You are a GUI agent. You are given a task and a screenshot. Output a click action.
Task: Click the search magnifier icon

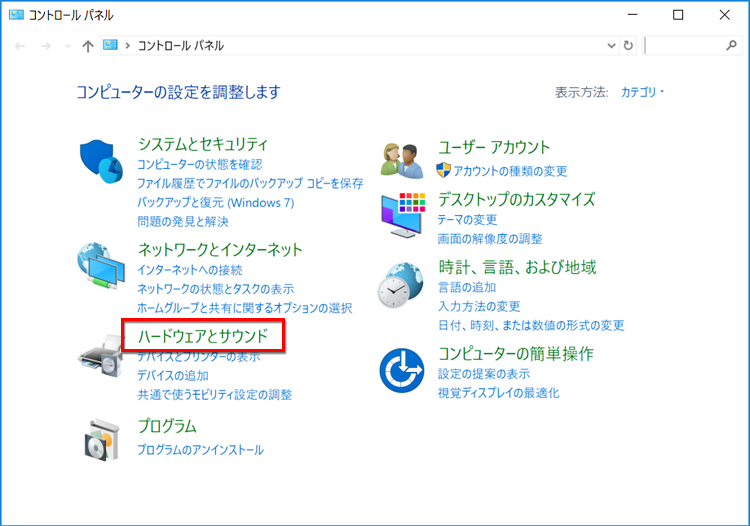point(731,45)
